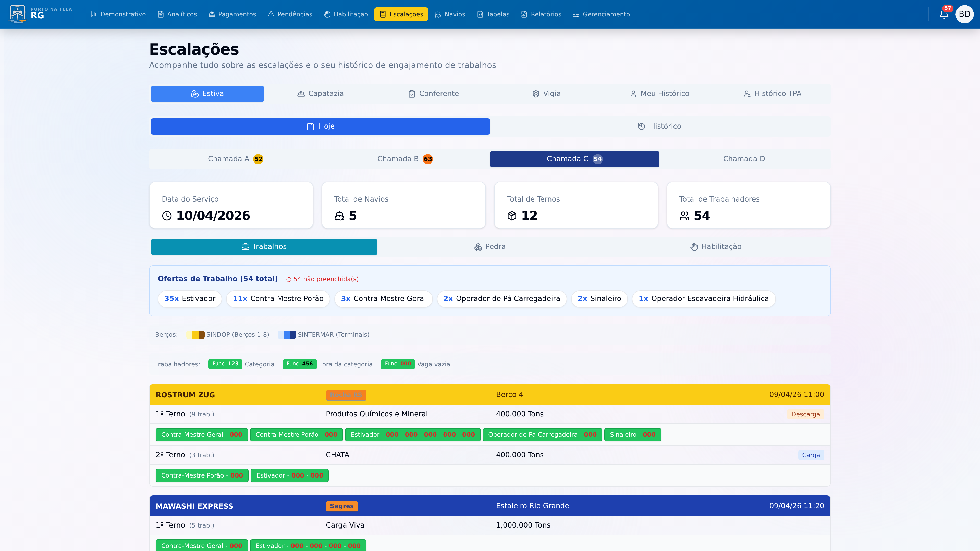Click the Demonstrativo bar-chart icon

click(x=94, y=14)
